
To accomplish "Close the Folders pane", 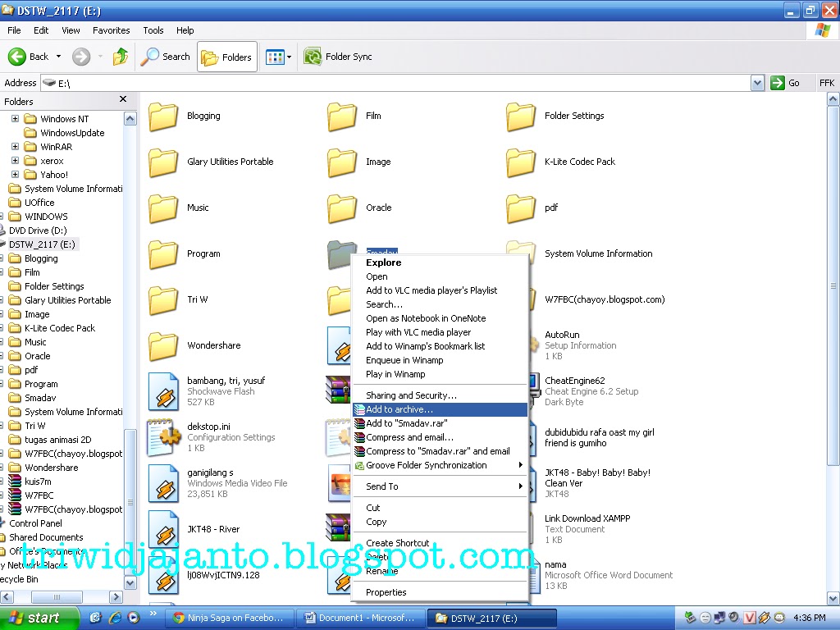I will (x=123, y=99).
